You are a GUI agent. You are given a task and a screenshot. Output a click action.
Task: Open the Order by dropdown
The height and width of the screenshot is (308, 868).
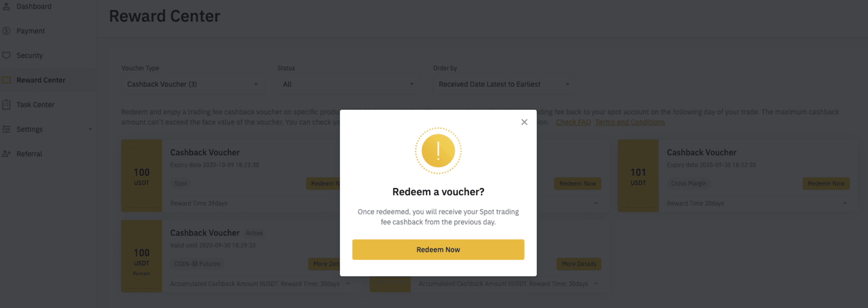click(503, 84)
